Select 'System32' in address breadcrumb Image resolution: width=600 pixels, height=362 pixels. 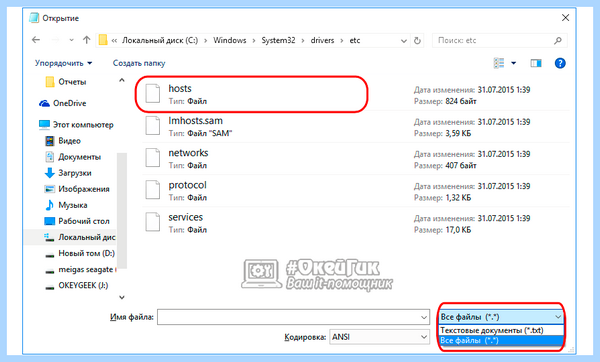pyautogui.click(x=278, y=40)
